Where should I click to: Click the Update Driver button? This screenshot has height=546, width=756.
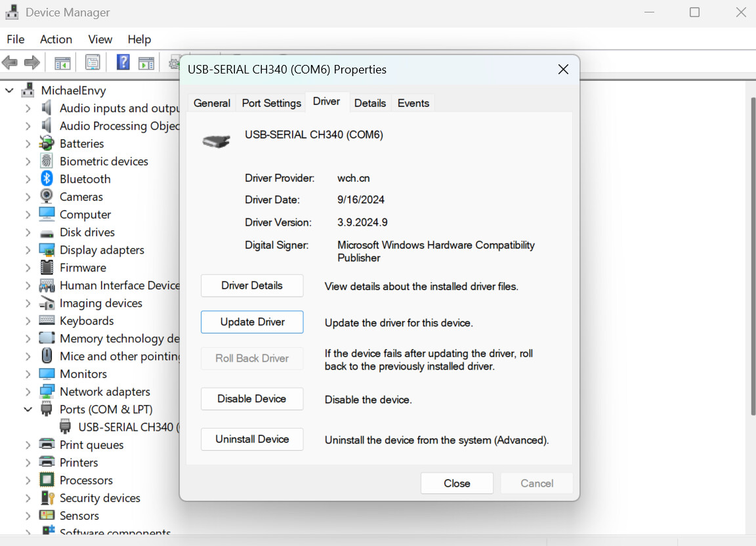point(252,322)
